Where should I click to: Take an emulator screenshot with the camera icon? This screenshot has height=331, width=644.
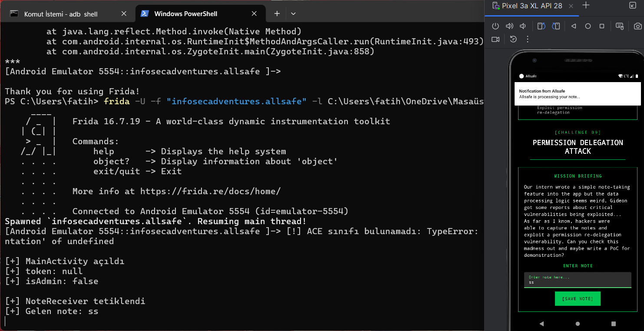coord(637,26)
